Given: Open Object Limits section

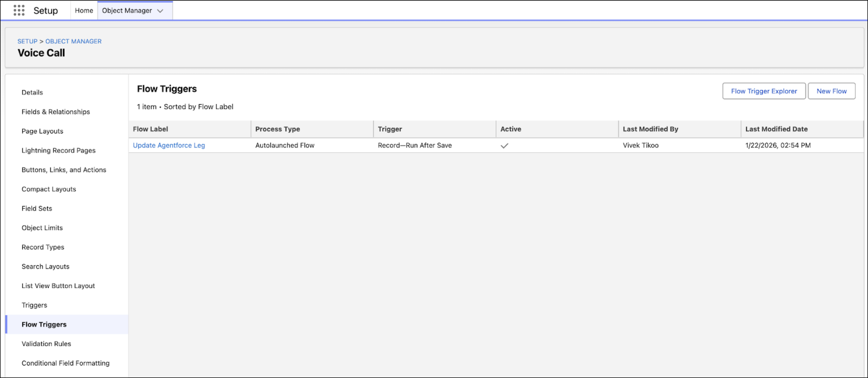Looking at the screenshot, I should pos(42,228).
